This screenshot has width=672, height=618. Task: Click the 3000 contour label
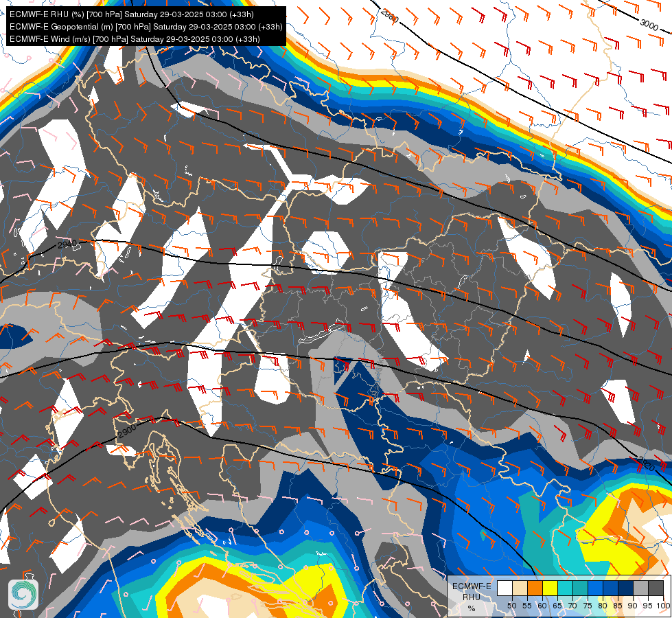point(649,25)
